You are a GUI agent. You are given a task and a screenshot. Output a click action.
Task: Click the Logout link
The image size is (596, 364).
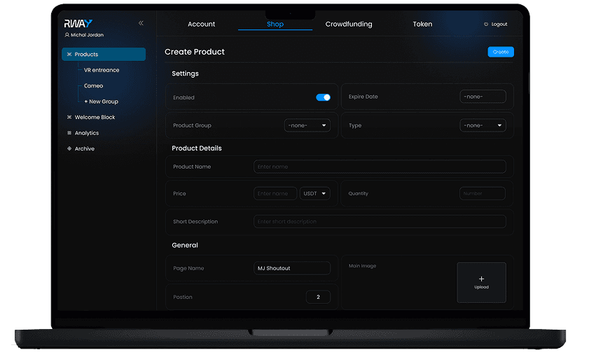click(x=499, y=24)
